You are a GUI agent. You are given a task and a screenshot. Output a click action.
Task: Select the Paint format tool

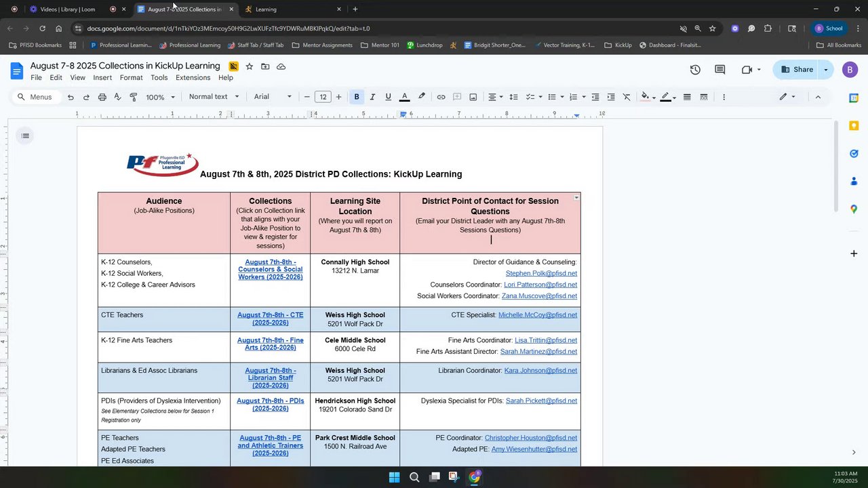pyautogui.click(x=134, y=97)
